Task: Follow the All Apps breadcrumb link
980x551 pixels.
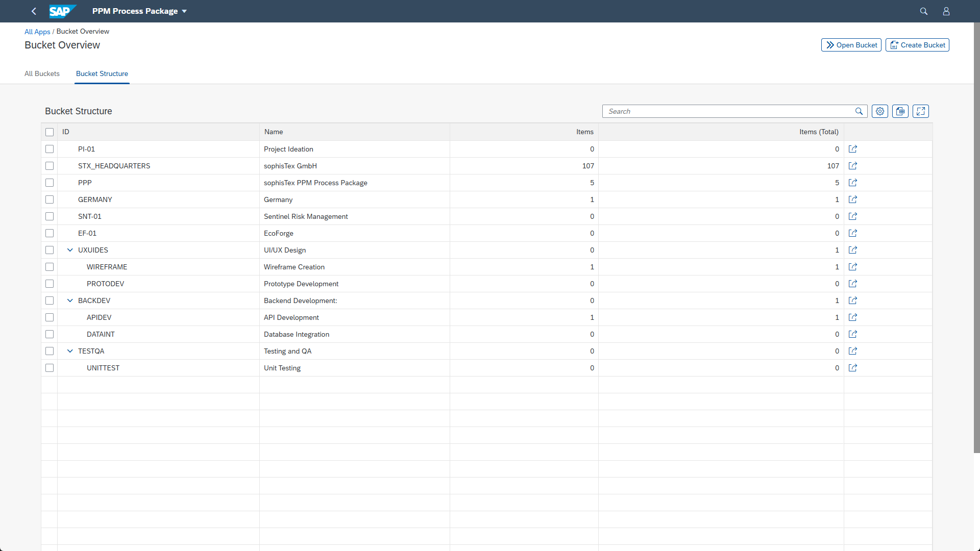Action: 37,32
